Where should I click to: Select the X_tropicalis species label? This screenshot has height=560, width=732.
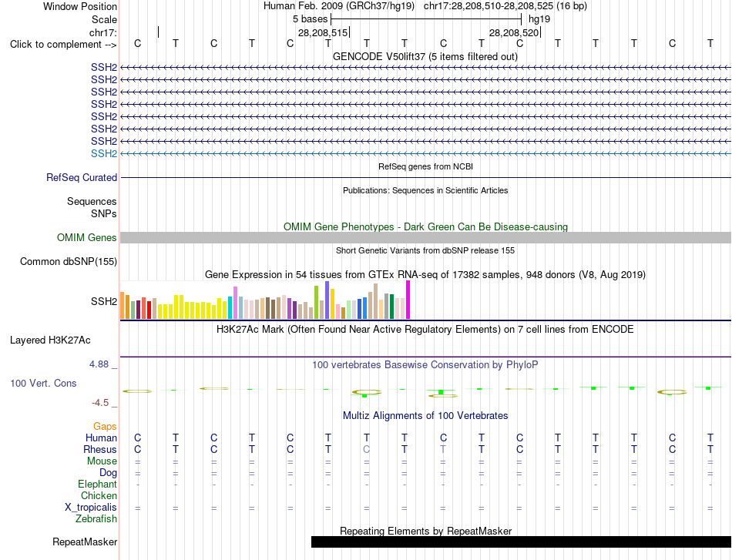(x=91, y=508)
